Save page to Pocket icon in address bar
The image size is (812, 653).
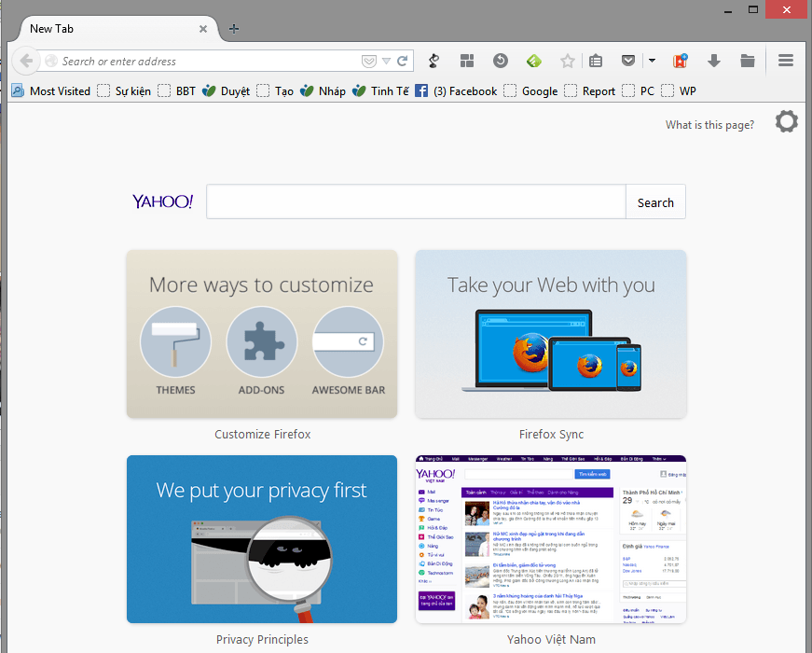369,62
